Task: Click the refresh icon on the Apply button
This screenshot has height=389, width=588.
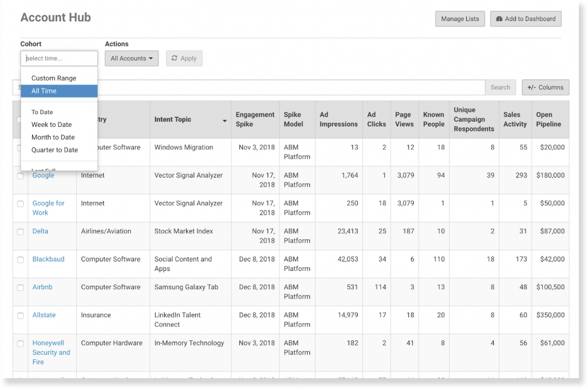Action: (x=174, y=58)
